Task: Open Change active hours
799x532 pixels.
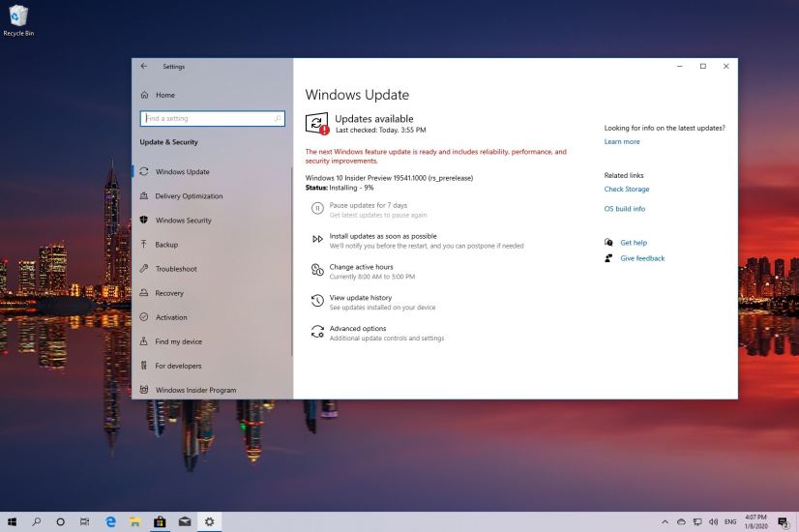Action: [361, 267]
